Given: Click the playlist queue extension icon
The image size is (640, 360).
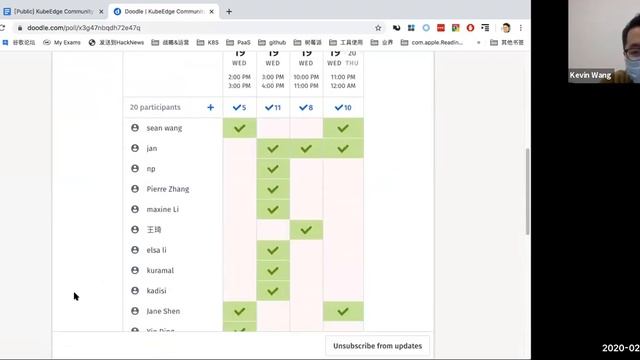Looking at the screenshot, I should [x=485, y=28].
